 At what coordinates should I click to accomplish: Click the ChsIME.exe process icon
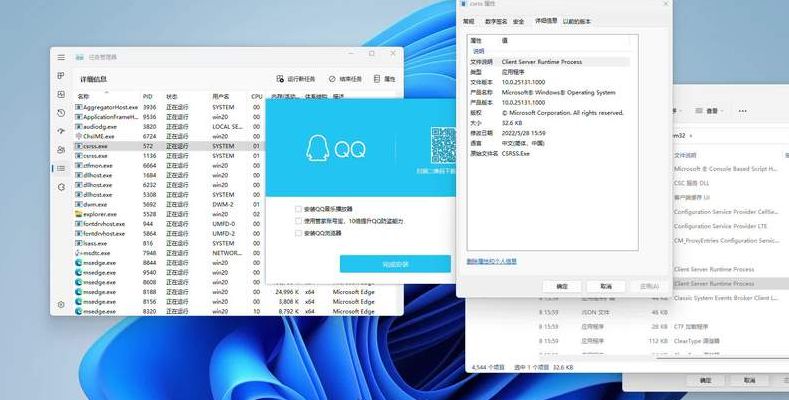click(78, 136)
